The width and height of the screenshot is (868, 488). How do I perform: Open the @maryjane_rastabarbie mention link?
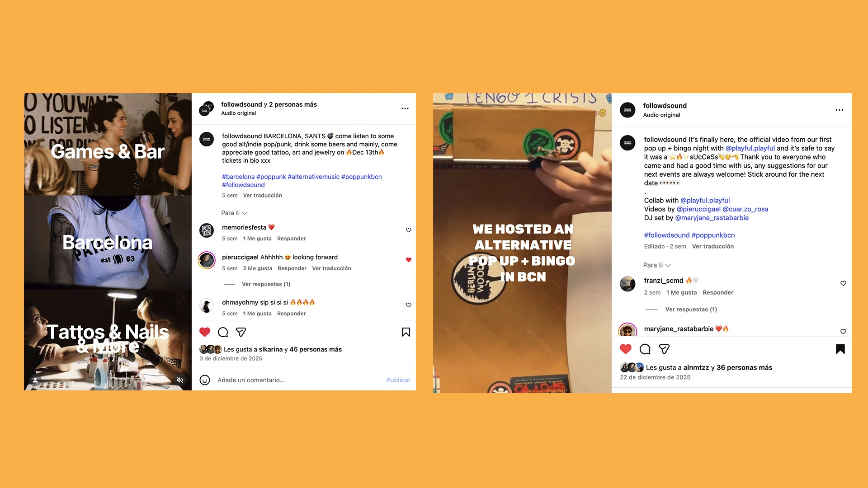712,218
